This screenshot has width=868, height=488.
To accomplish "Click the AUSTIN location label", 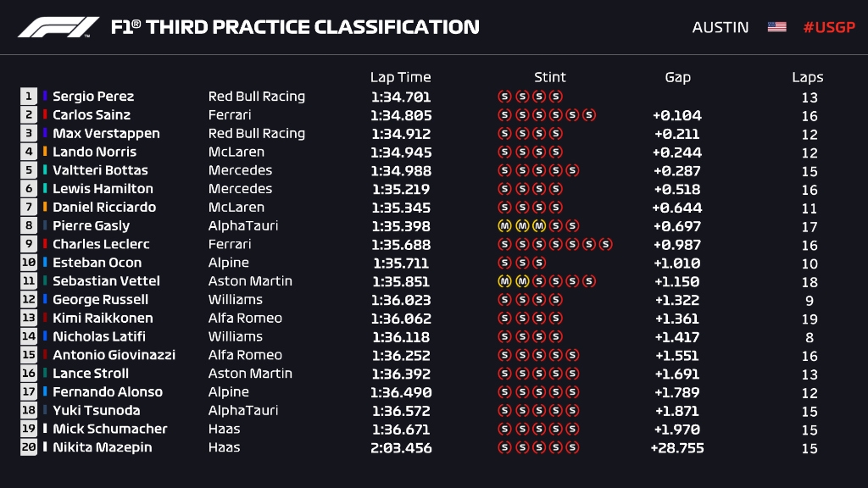I will [x=721, y=27].
